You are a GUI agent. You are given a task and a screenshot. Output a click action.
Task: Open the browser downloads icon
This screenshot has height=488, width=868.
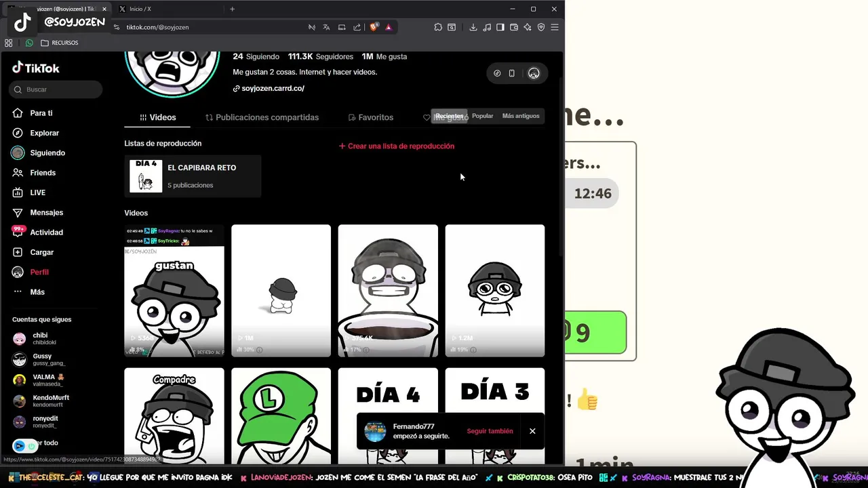[473, 27]
